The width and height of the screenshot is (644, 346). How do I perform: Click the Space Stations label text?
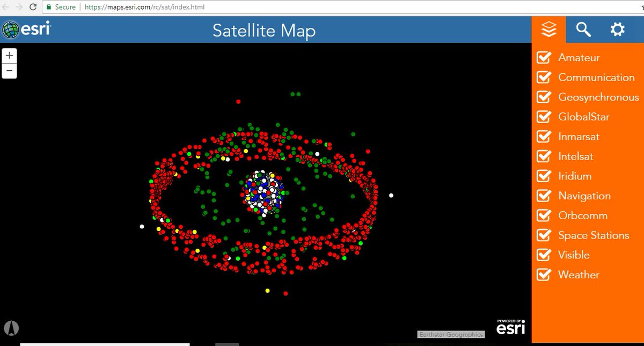(594, 235)
